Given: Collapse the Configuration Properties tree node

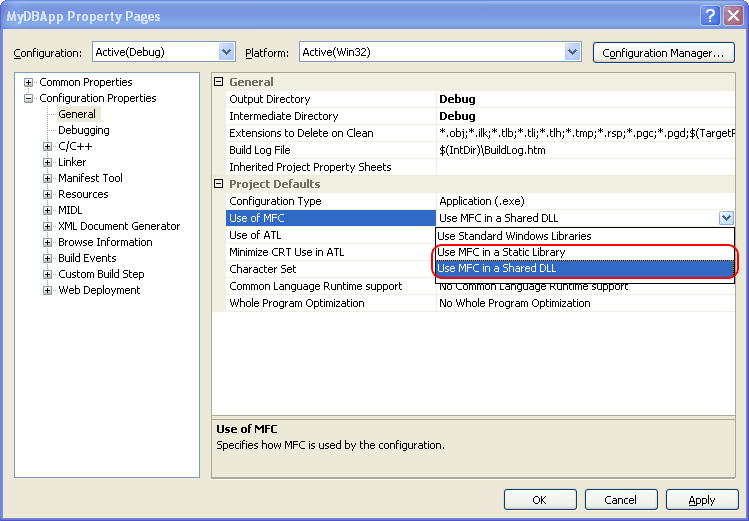Looking at the screenshot, I should point(29,98).
